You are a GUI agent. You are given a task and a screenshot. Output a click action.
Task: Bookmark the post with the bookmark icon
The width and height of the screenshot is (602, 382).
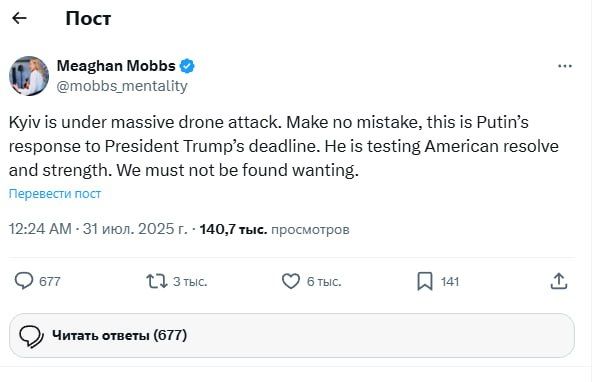(425, 281)
